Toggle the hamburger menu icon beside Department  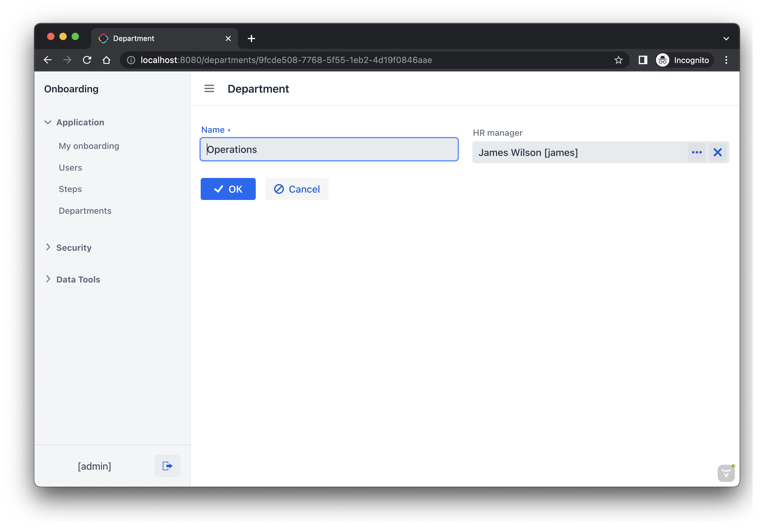[209, 89]
